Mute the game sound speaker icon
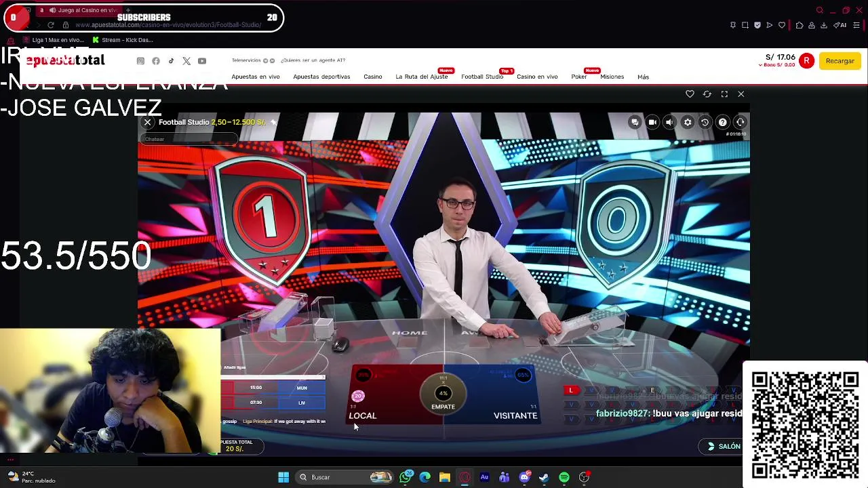Screen dimensions: 868x488 (x=669, y=122)
